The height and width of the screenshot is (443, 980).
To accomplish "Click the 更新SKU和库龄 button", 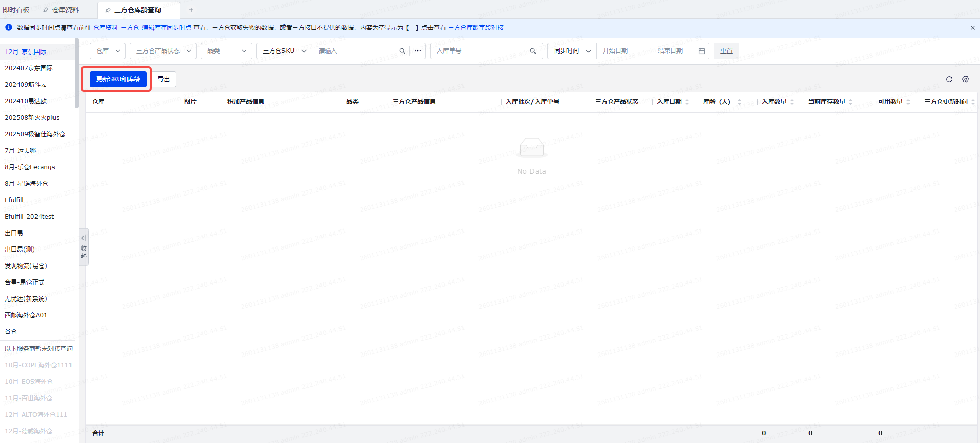I will 118,79.
